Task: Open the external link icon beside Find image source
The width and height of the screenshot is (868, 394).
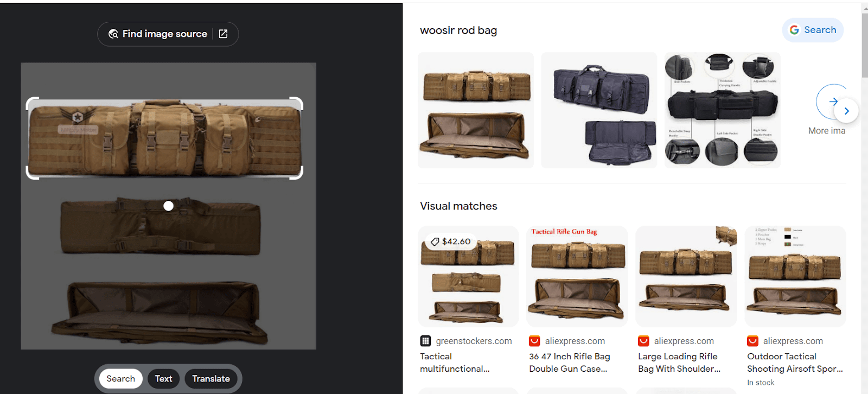Action: (x=223, y=34)
